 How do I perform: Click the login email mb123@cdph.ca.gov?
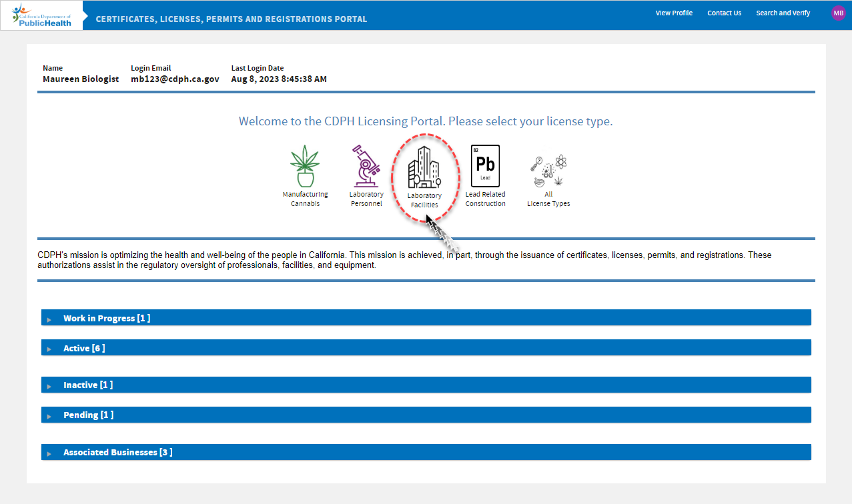pyautogui.click(x=175, y=79)
